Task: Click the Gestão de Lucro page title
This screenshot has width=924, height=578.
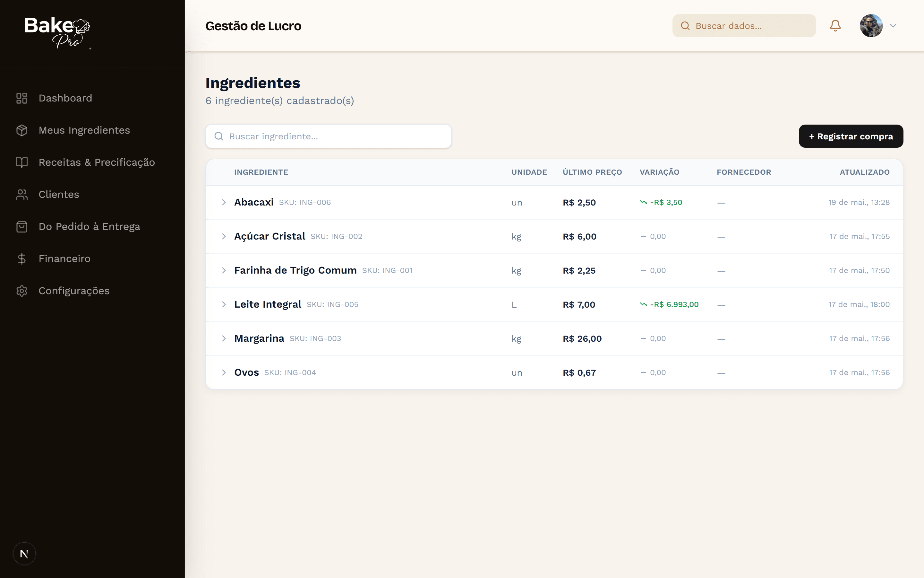Action: tap(253, 26)
